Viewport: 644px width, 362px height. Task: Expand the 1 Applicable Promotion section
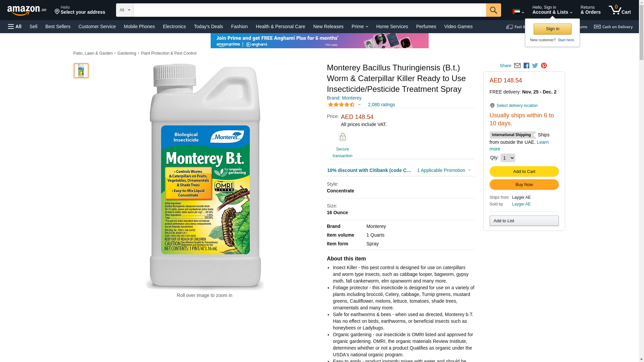(444, 170)
